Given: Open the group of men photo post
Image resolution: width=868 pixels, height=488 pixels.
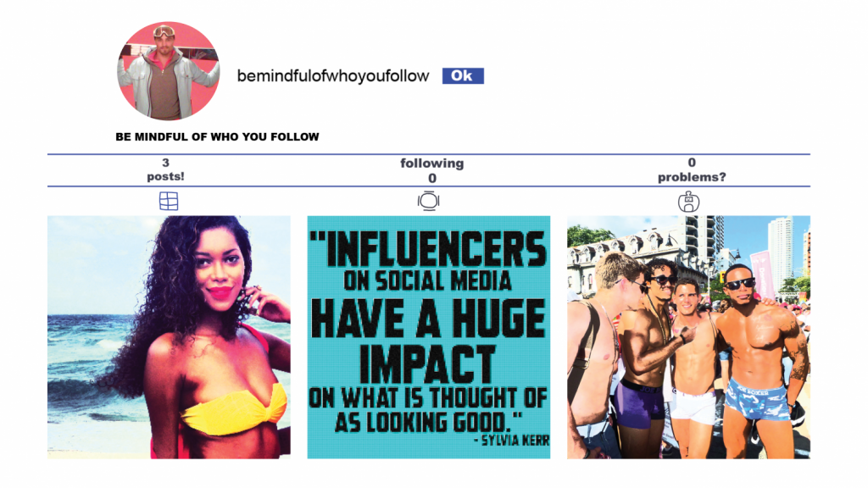Looking at the screenshot, I should click(688, 337).
